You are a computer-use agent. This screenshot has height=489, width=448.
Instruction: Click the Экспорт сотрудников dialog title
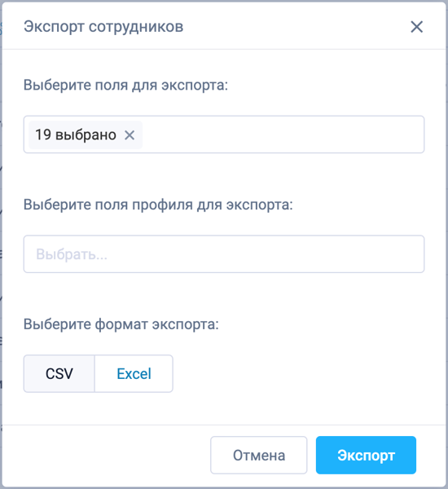(103, 27)
